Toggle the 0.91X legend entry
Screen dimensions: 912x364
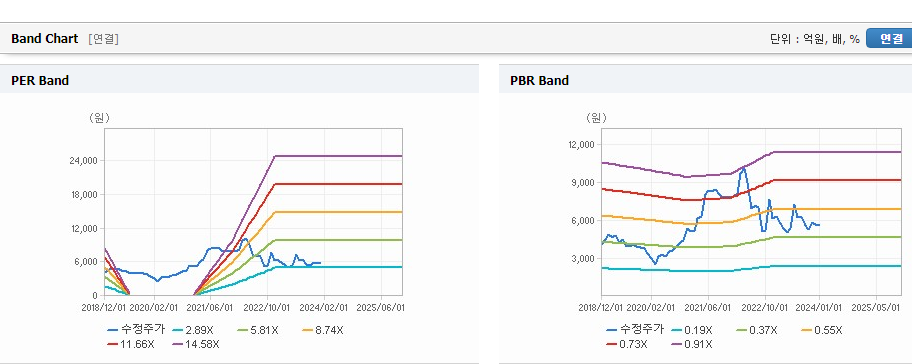point(691,344)
